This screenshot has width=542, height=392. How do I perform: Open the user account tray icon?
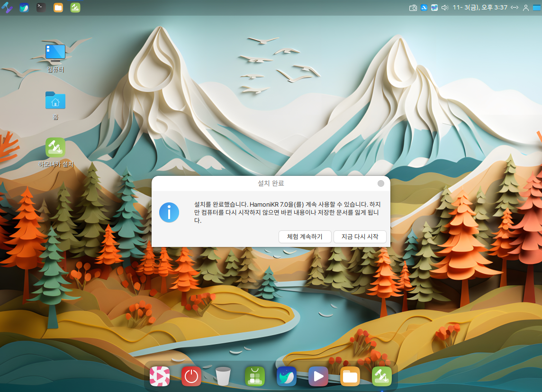525,8
